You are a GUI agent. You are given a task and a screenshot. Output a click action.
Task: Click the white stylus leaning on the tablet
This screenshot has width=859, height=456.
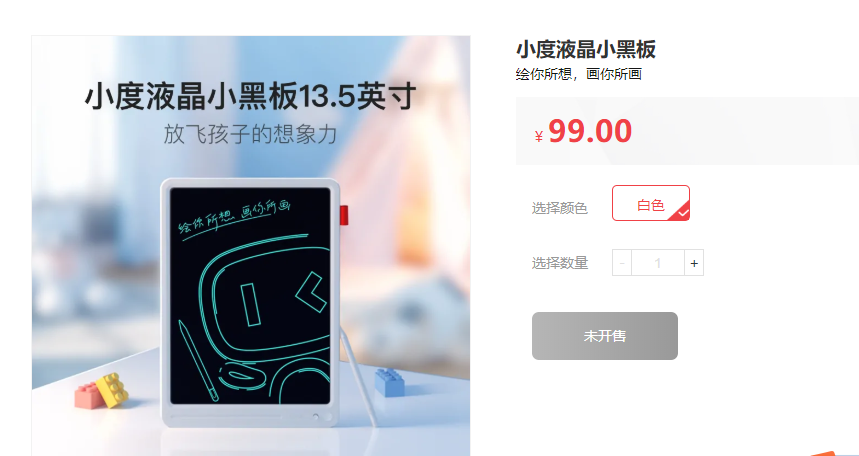click(359, 377)
